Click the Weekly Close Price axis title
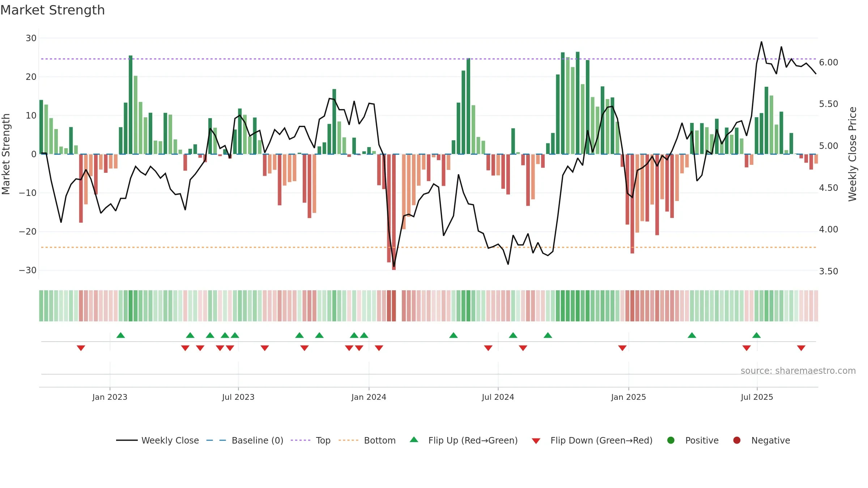 (852, 154)
